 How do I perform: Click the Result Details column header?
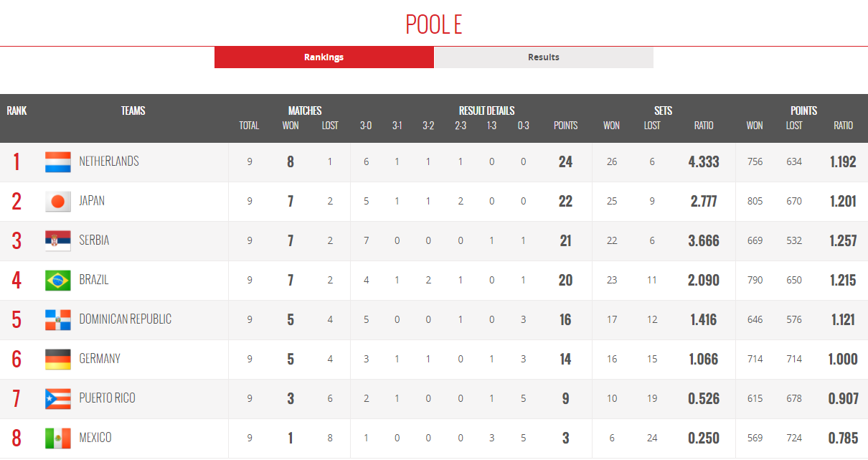click(487, 111)
